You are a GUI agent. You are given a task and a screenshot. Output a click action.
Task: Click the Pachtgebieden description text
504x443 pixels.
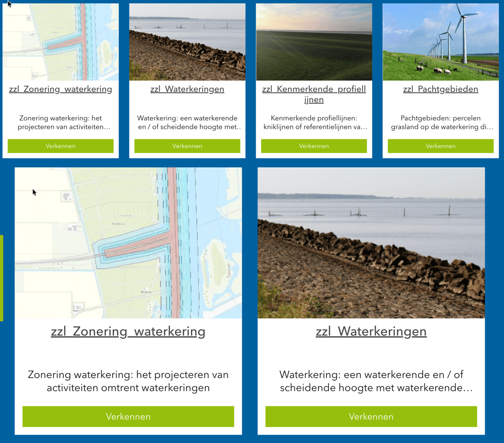pos(441,122)
